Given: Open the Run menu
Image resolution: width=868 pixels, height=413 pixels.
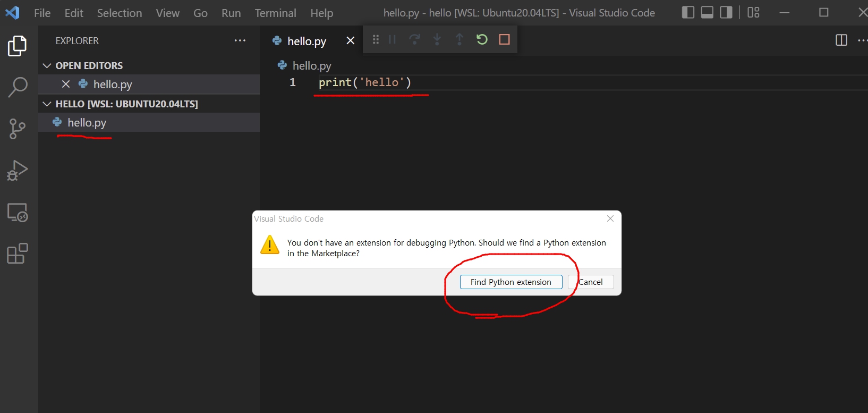Looking at the screenshot, I should (x=231, y=13).
